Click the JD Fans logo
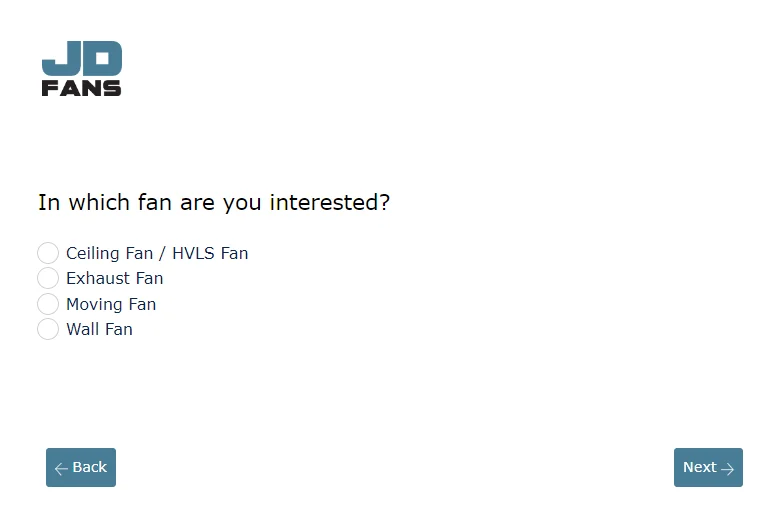This screenshot has width=765, height=521. (81, 68)
